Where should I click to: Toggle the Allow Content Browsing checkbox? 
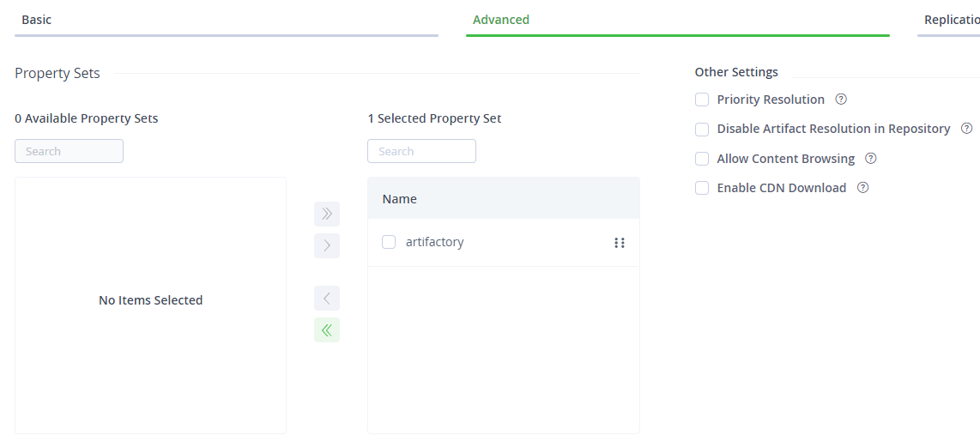(702, 159)
